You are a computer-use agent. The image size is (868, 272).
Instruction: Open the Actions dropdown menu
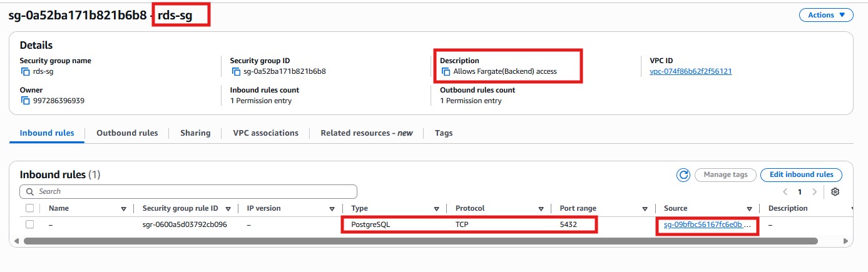point(825,15)
